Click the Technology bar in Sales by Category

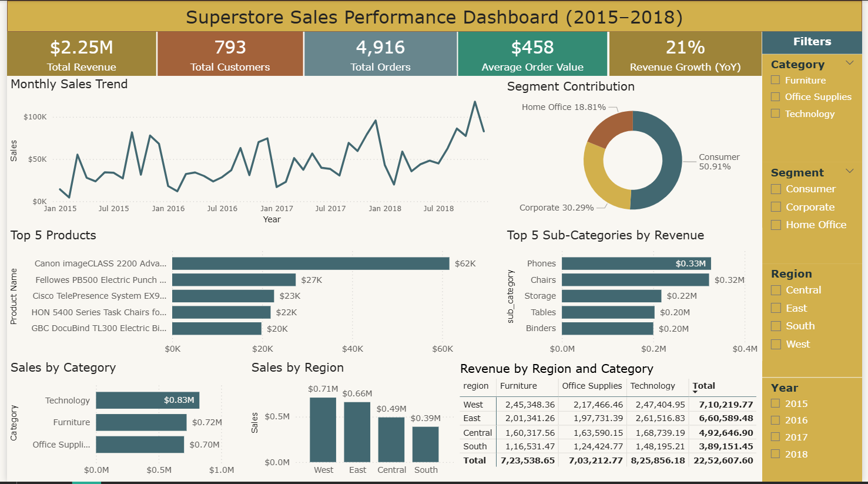[x=148, y=400]
